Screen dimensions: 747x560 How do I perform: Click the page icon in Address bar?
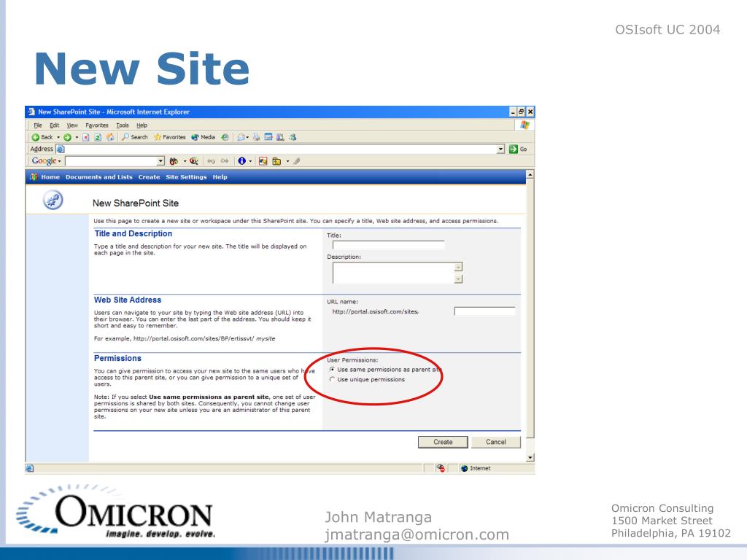pyautogui.click(x=61, y=149)
